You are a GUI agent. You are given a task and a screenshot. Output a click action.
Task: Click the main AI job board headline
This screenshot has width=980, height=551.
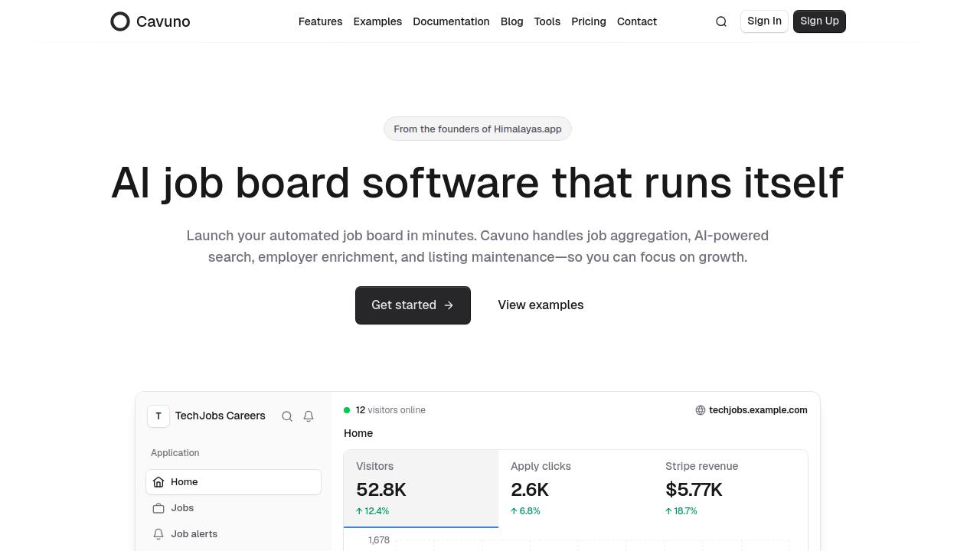(477, 184)
